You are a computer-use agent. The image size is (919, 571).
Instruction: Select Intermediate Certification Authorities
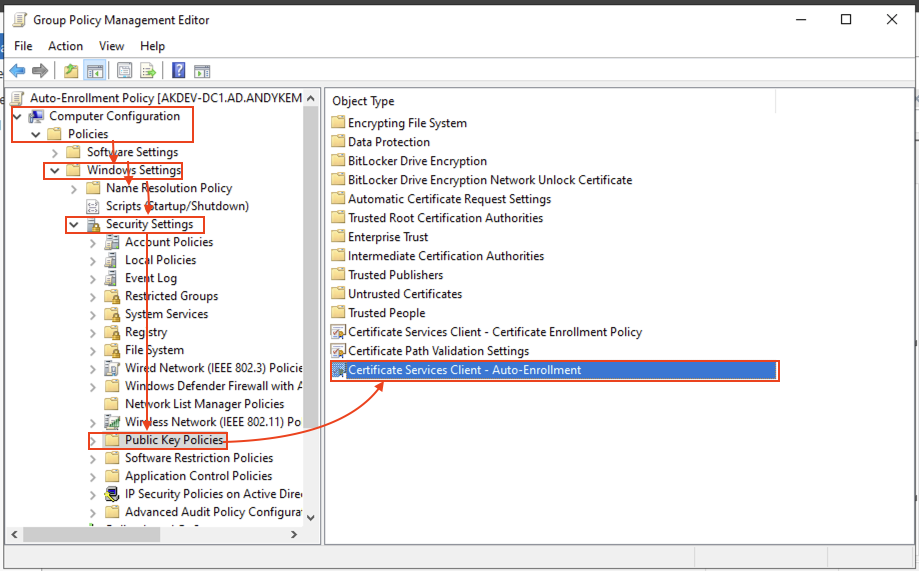click(x=446, y=256)
